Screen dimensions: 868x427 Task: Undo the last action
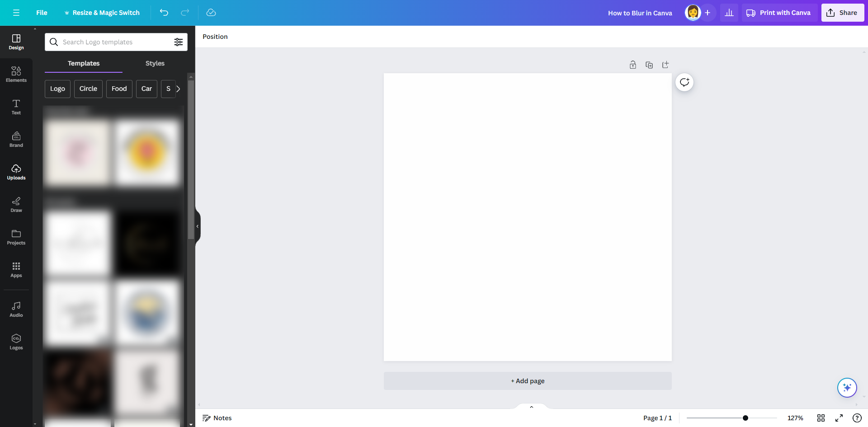pos(164,13)
